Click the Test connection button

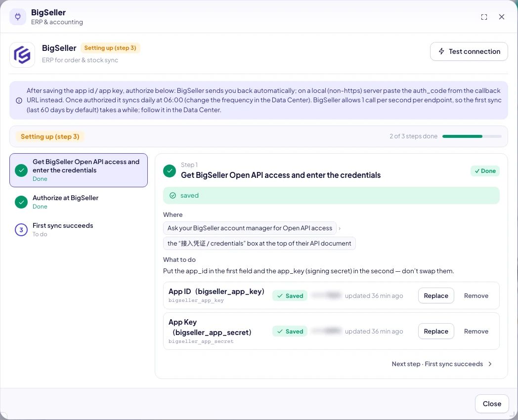coord(469,51)
